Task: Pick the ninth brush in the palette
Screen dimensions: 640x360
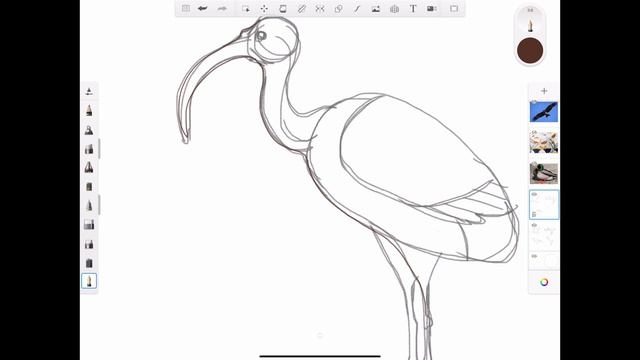Action: pos(89,244)
